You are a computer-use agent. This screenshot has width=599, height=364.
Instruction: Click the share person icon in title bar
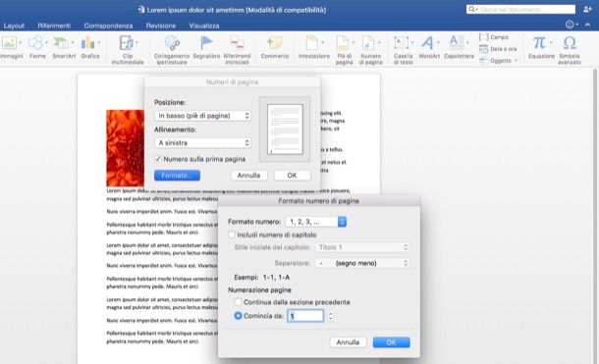(587, 9)
